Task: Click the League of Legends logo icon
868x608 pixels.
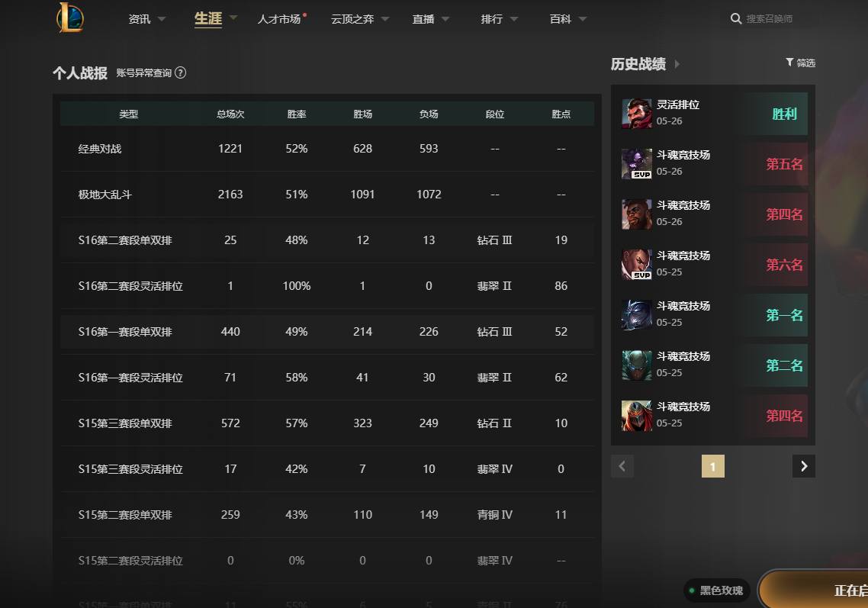Action: [70, 18]
